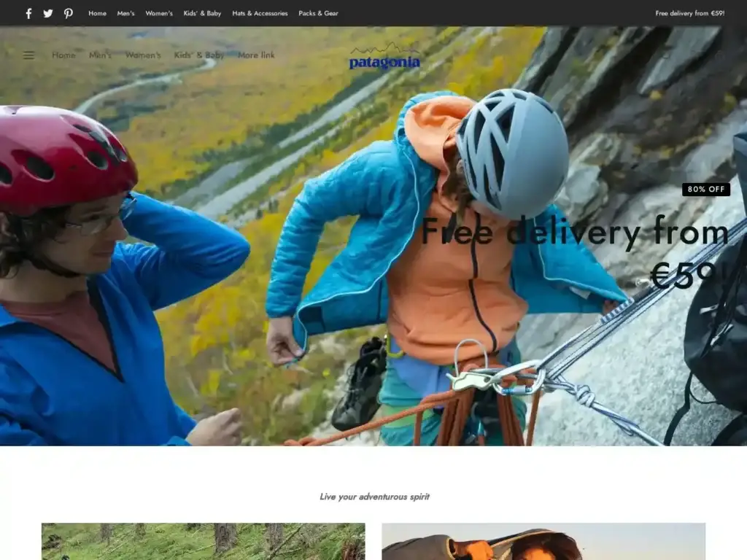The image size is (747, 560).
Task: Click the Free delivery from €59 notice in top bar
Action: tap(690, 13)
